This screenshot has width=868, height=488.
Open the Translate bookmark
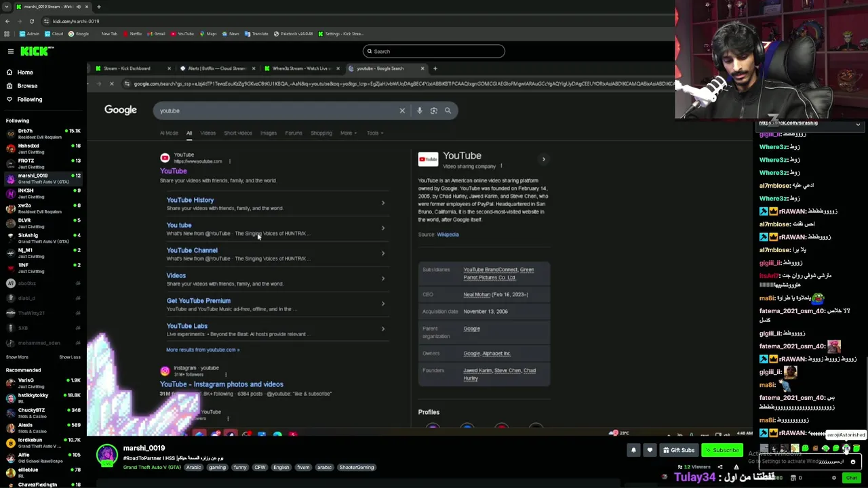(x=256, y=34)
